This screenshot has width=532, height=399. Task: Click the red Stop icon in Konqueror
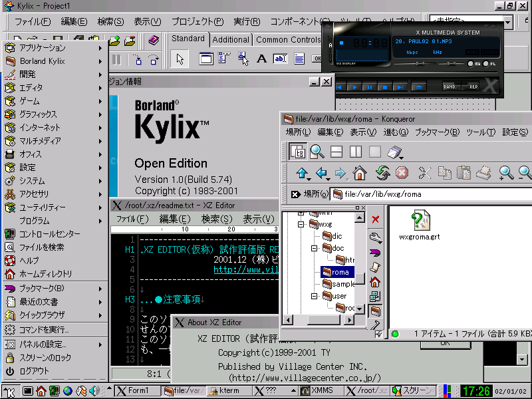402,174
